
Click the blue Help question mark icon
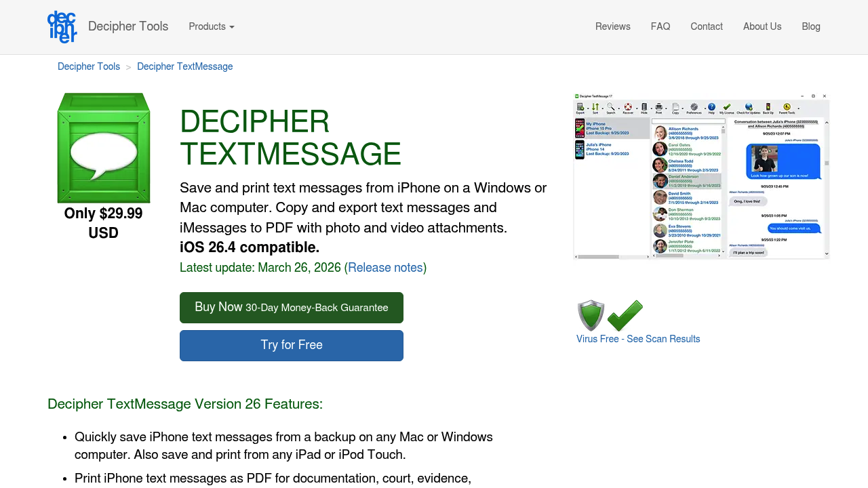click(x=712, y=106)
